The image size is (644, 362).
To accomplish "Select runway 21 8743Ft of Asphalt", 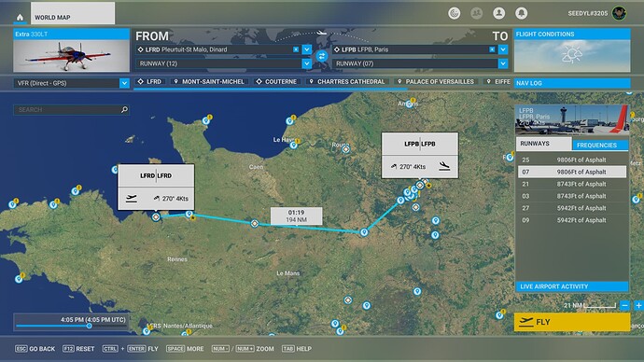I will point(572,184).
